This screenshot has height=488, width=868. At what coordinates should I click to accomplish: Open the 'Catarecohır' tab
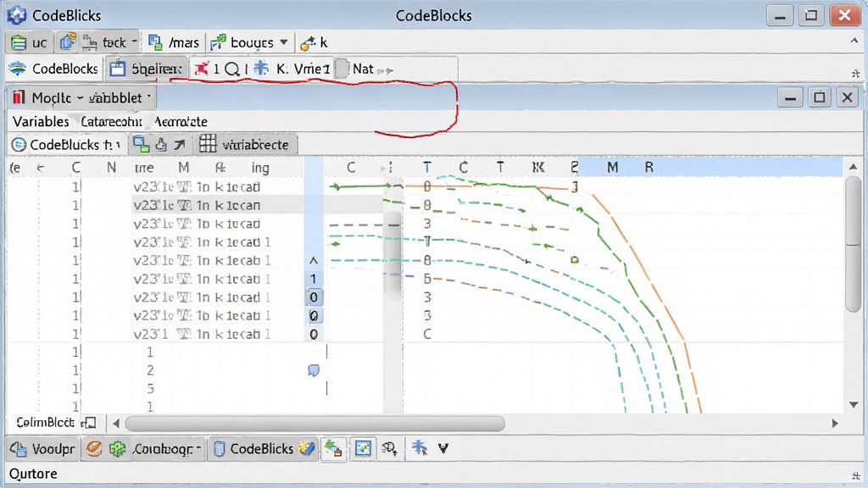click(x=111, y=122)
